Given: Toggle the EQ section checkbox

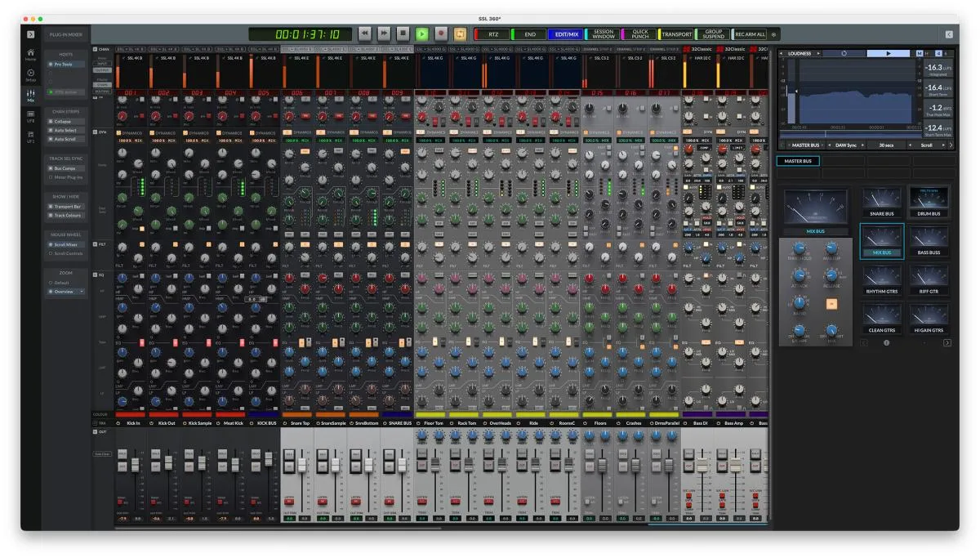Looking at the screenshot, I should pyautogui.click(x=95, y=275).
